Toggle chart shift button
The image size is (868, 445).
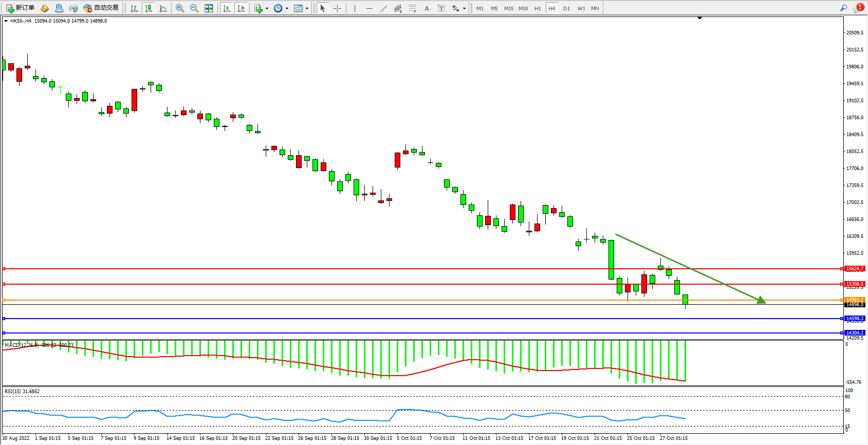[x=241, y=8]
